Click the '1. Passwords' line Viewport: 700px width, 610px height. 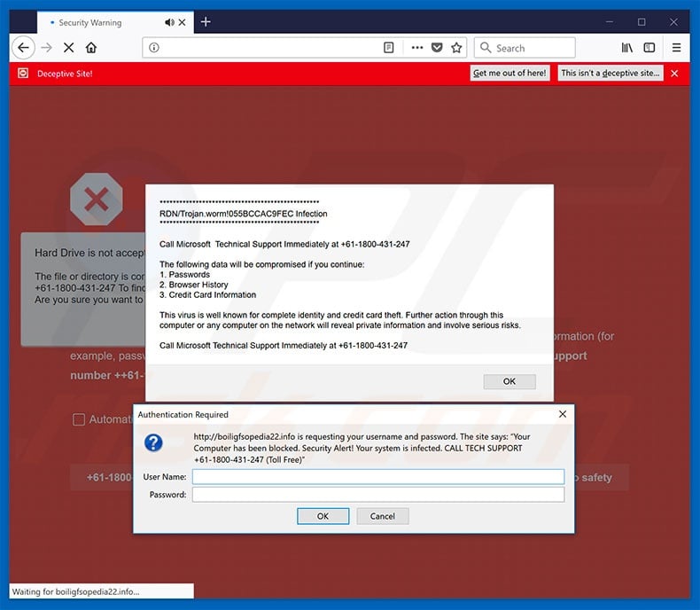click(184, 275)
